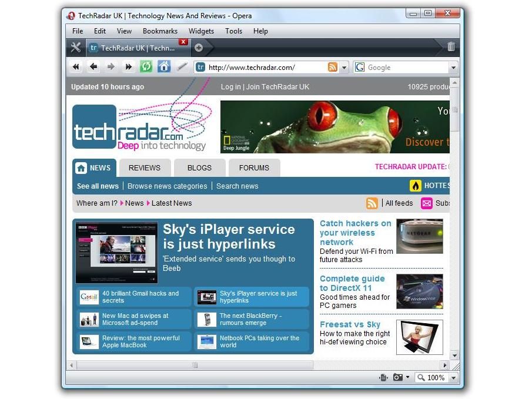532x399 pixels.
Task: Click the address bar URL field
Action: [x=266, y=68]
